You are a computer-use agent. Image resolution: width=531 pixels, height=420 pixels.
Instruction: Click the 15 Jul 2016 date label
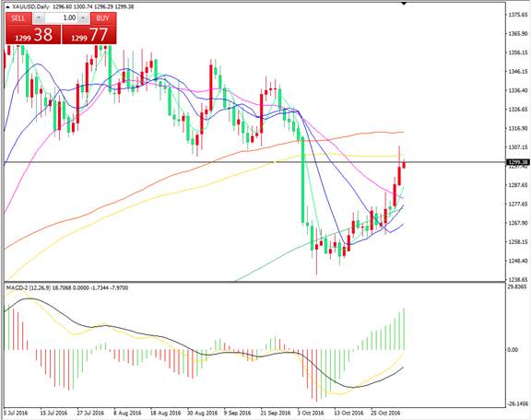coord(53,414)
